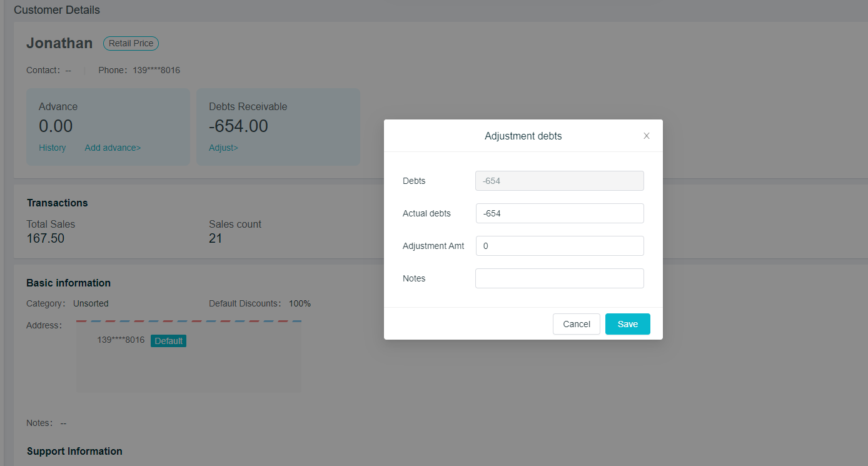
Task: Click into the Adjustment Amt field
Action: (x=559, y=246)
